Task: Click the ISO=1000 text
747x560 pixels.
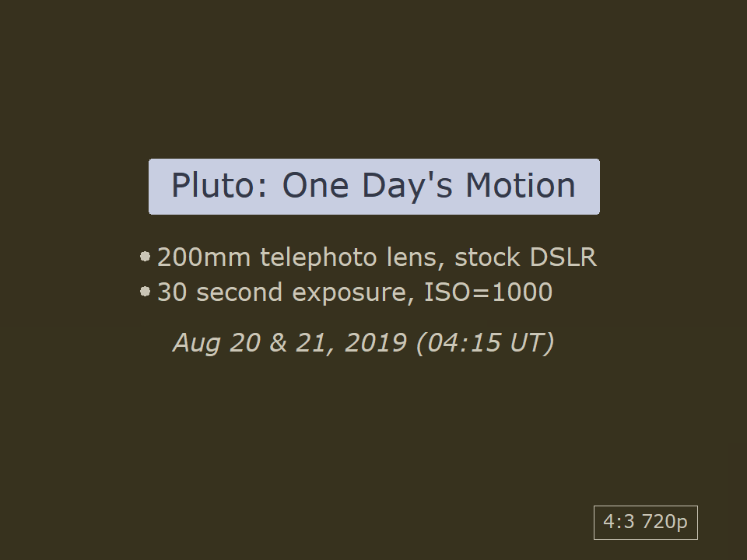Action: click(488, 293)
